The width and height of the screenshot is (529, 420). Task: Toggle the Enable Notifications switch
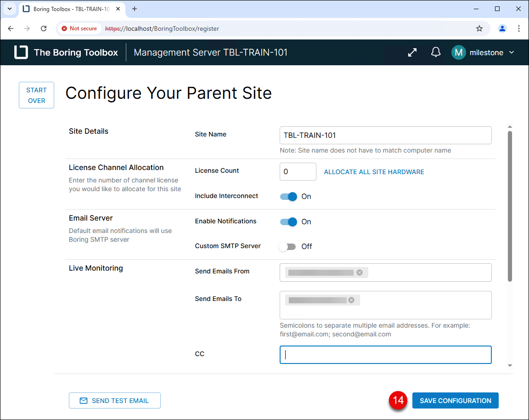pos(288,222)
